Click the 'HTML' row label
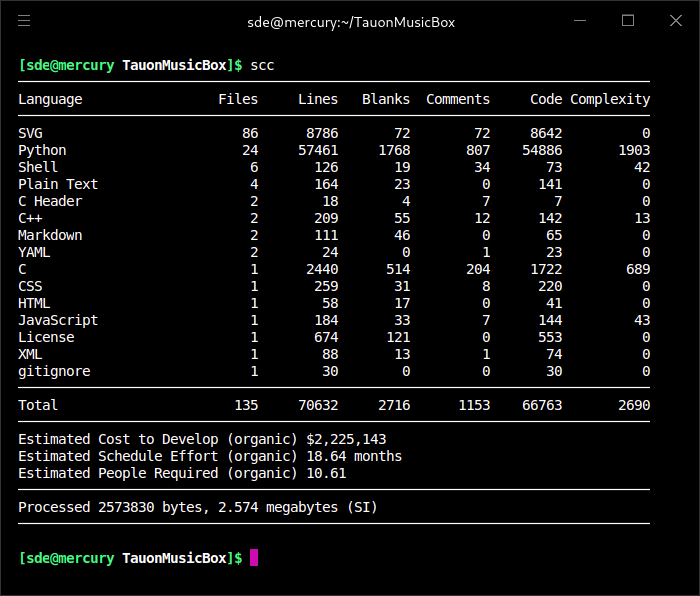Viewport: 700px width, 596px height. coord(34,303)
